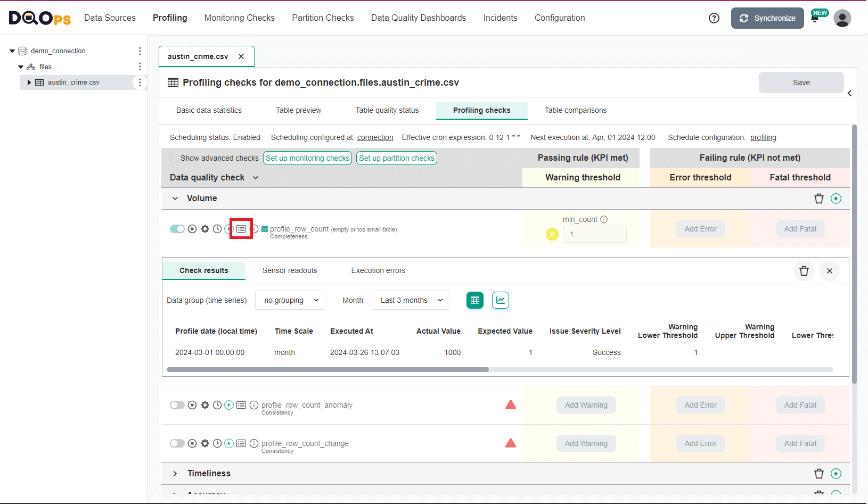Collapse the Volume section

pos(175,198)
